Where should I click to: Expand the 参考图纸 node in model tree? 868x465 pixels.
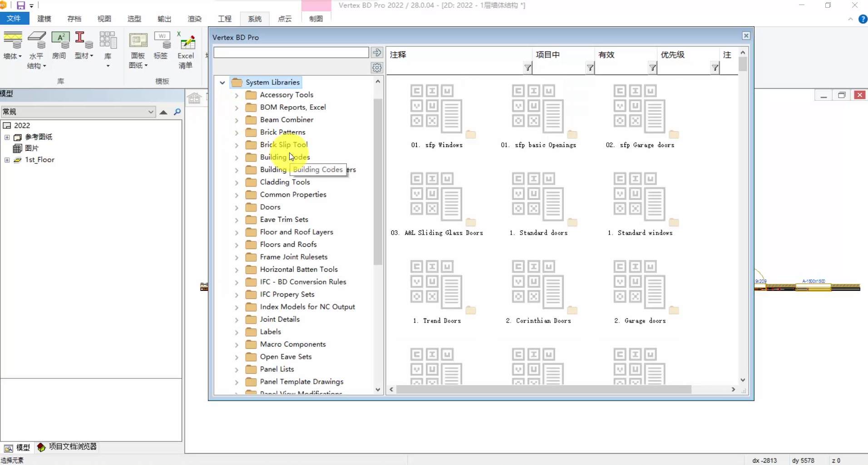pyautogui.click(x=7, y=137)
